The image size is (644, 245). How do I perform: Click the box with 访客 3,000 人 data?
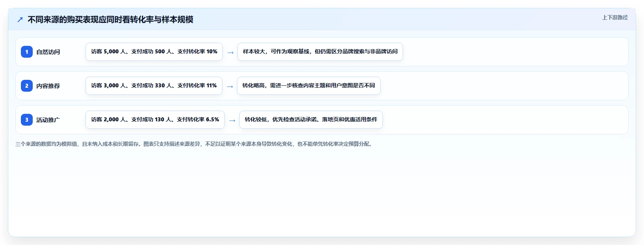154,86
